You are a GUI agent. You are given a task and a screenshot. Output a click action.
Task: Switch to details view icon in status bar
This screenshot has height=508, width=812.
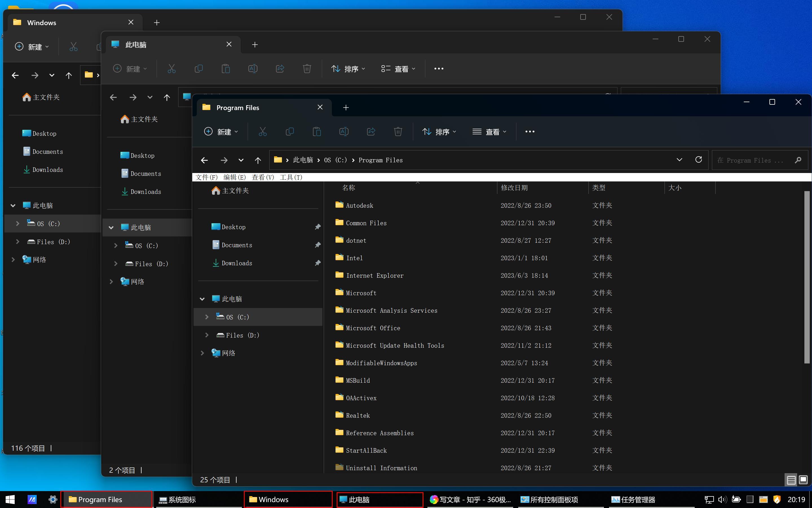pyautogui.click(x=791, y=480)
